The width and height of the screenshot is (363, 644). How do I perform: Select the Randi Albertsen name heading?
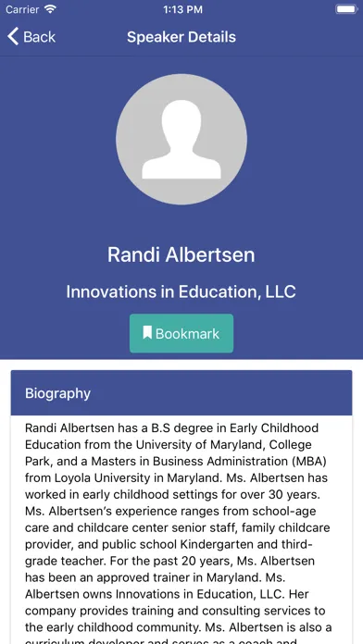(181, 254)
